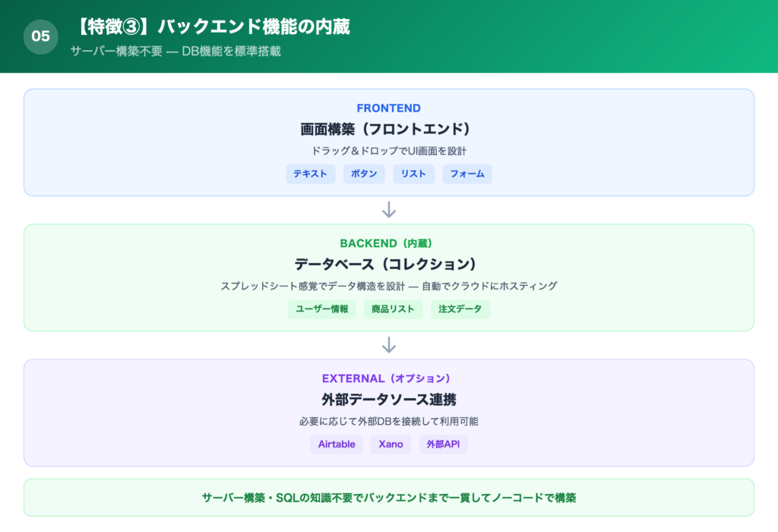Click the EXTERNAL（オプション）heading
Screen dimensions: 778x532
389,378
